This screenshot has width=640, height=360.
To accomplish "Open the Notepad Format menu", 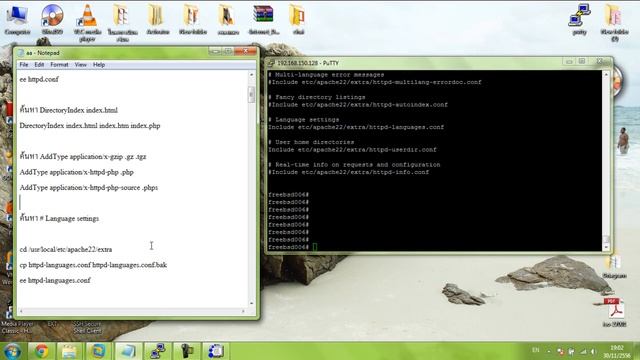I will coord(59,64).
